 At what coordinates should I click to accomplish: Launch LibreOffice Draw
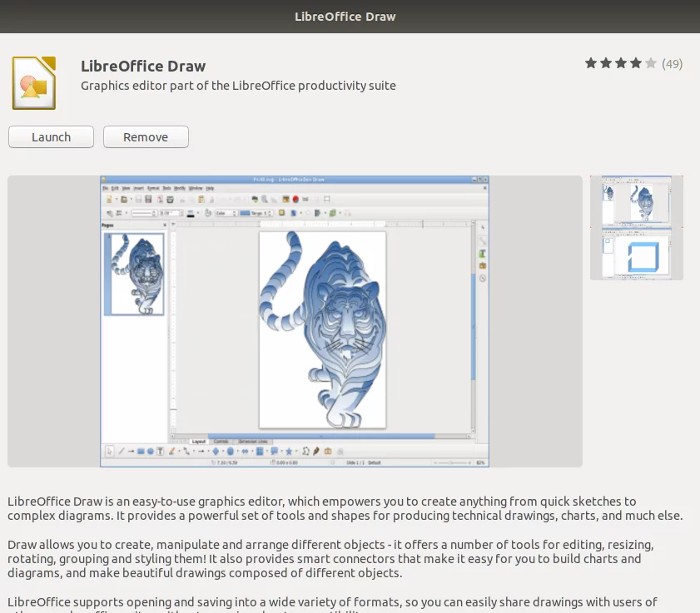point(51,137)
